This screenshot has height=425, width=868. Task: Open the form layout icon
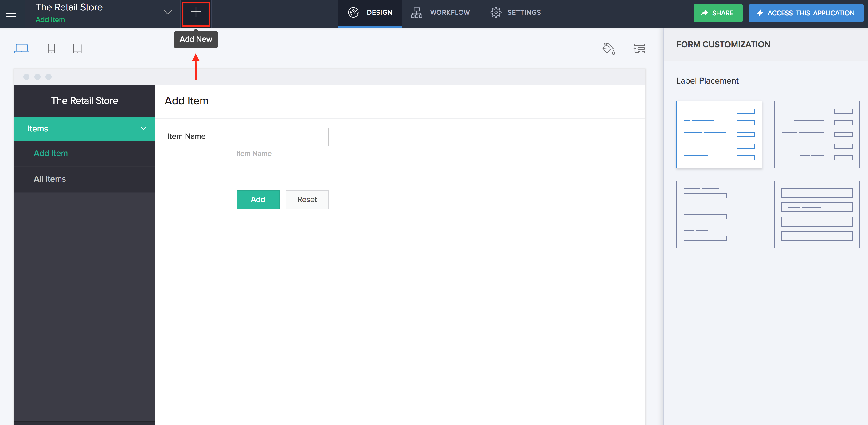[x=639, y=49]
